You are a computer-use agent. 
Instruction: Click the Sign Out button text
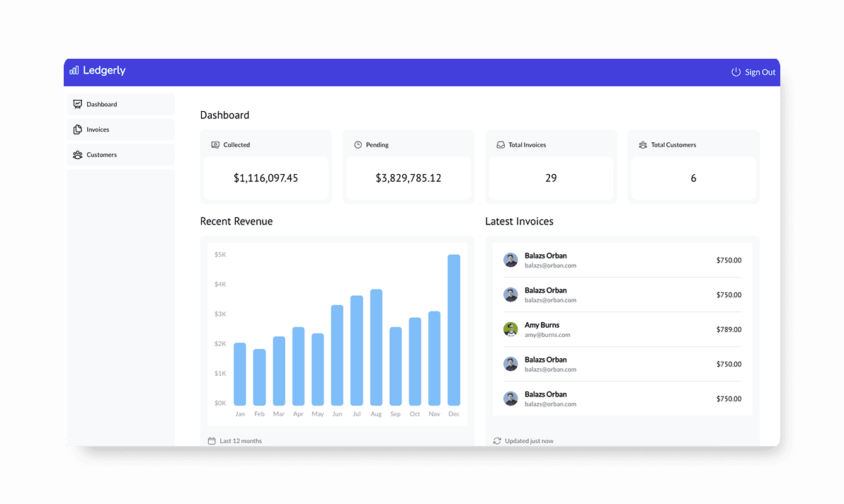pos(760,72)
